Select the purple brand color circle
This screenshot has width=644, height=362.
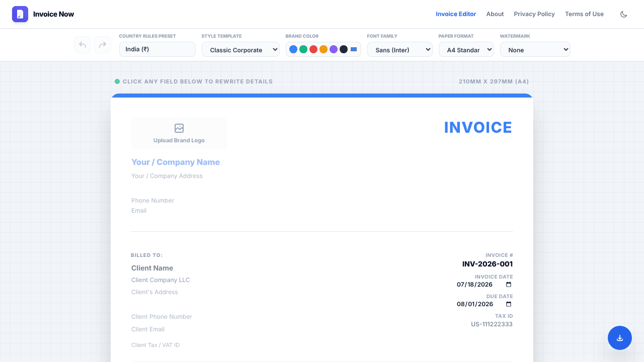pos(334,49)
